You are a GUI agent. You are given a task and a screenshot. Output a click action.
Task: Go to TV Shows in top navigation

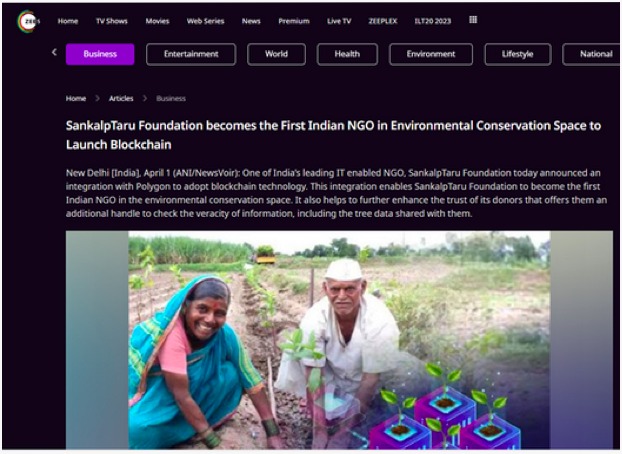point(111,21)
